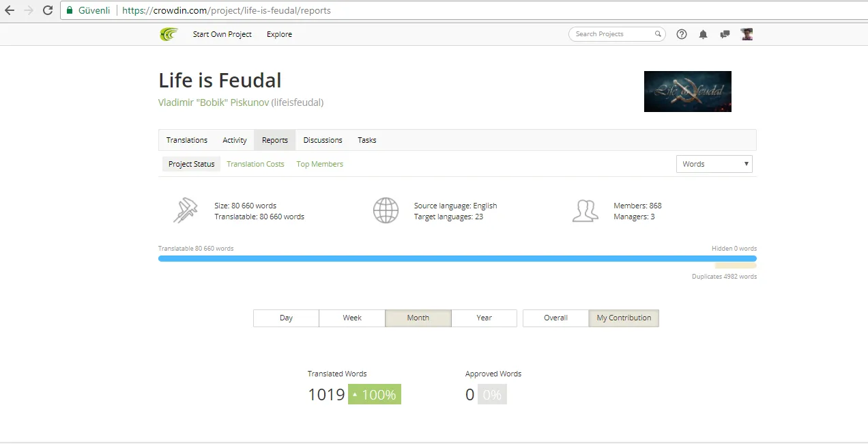Screen dimensions: 868x444
Task: Click the pale duplicates bar segment
Action: pyautogui.click(x=736, y=266)
